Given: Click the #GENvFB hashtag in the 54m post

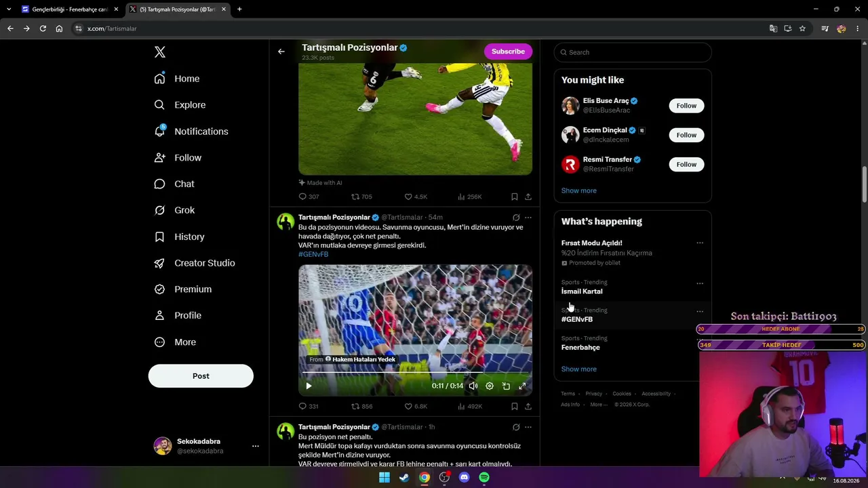Looking at the screenshot, I should tap(313, 254).
